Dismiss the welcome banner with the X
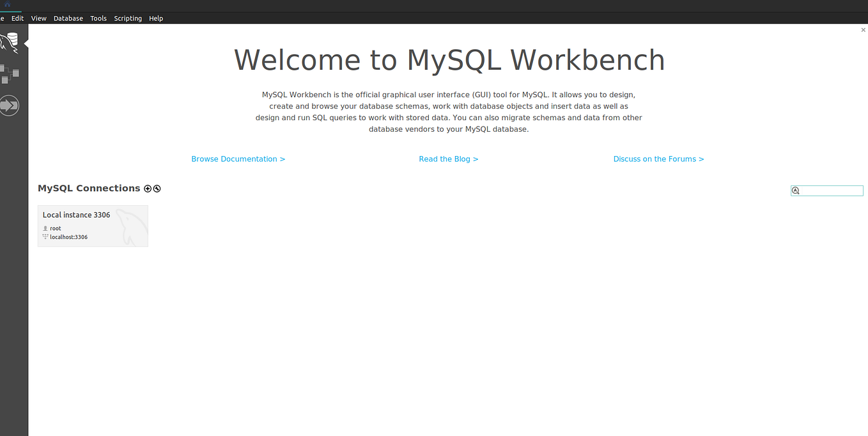 (863, 29)
